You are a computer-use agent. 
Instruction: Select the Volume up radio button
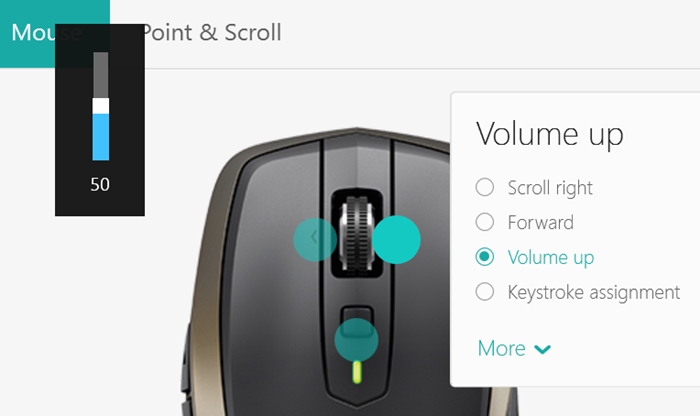[484, 257]
